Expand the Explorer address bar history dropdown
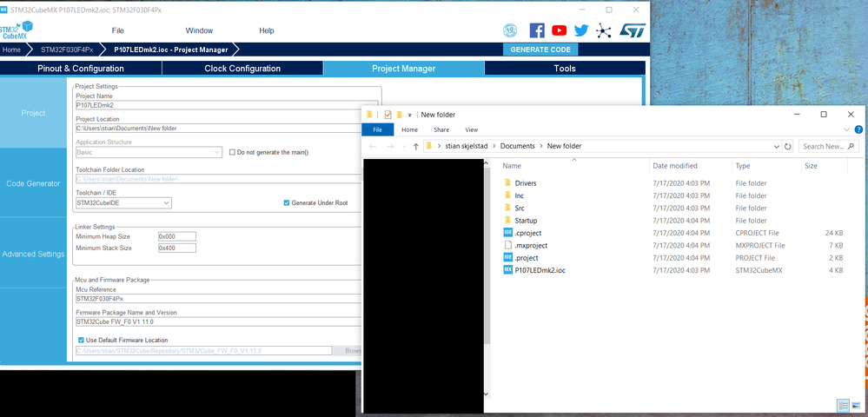Viewport: 868px width, 417px height. pyautogui.click(x=777, y=146)
